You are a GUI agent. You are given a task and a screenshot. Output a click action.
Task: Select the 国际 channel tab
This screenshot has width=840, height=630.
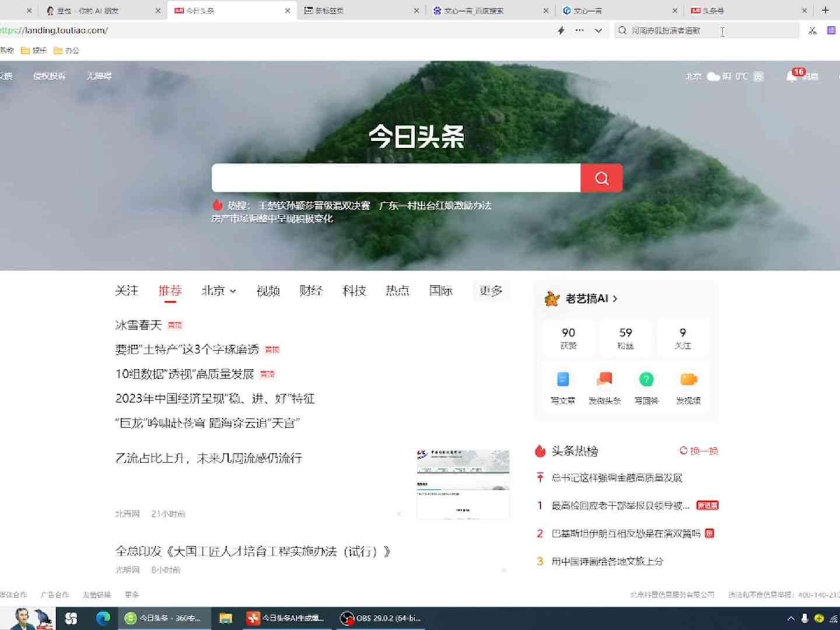(440, 290)
